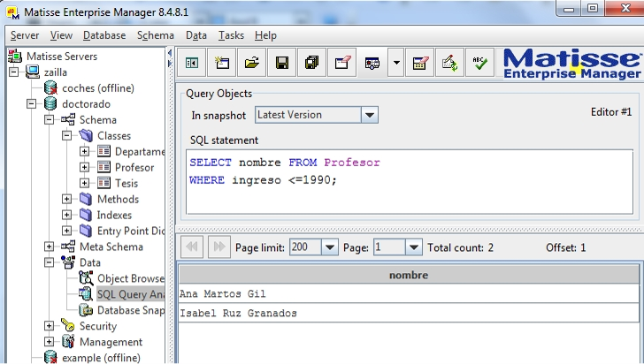Open the execute options dropdown arrow

(396, 63)
